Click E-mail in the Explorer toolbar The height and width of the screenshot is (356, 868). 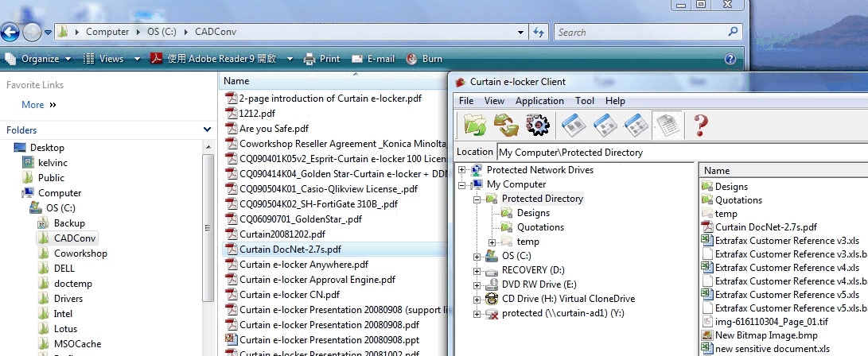(373, 59)
